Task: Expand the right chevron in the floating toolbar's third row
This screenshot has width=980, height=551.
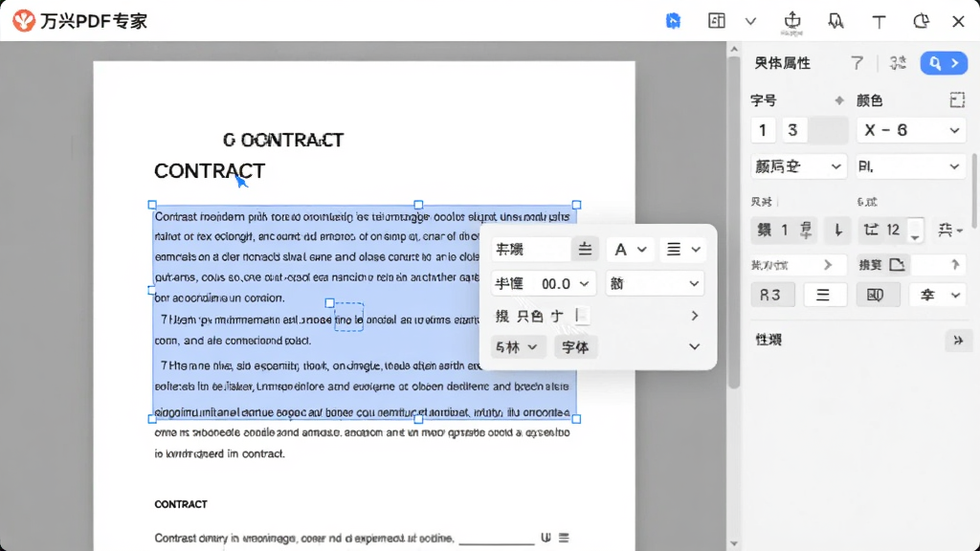Action: [695, 316]
